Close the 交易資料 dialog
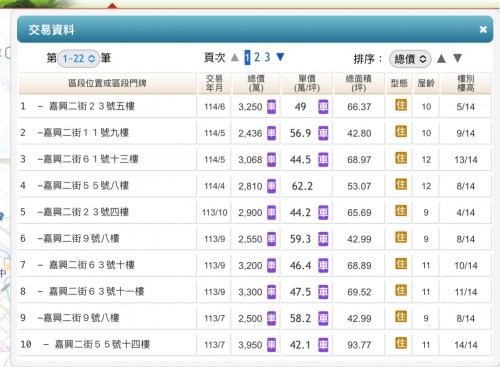This screenshot has height=367, width=500. 483,29
